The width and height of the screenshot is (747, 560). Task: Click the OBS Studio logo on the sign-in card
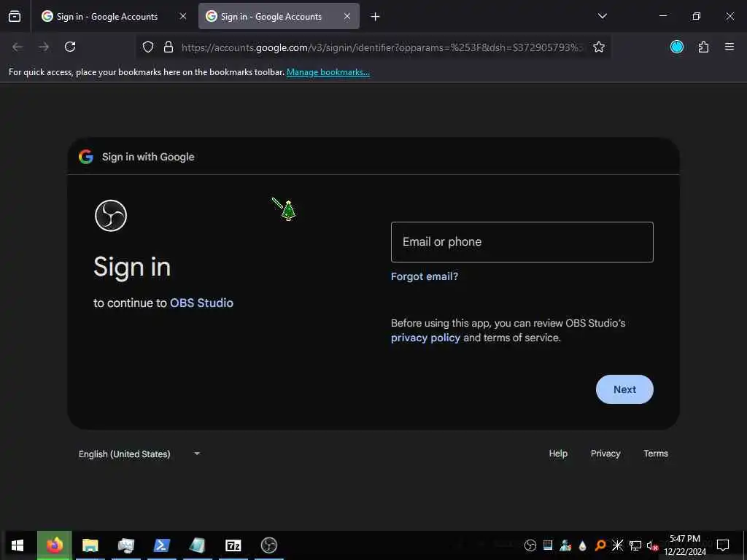tap(111, 216)
